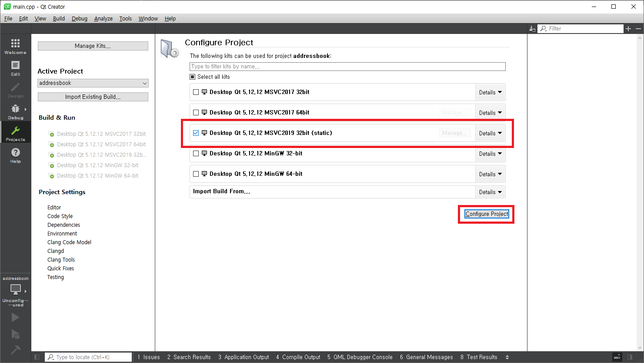This screenshot has height=363, width=644.
Task: Open Clang Code Model project settings
Action: pyautogui.click(x=69, y=242)
